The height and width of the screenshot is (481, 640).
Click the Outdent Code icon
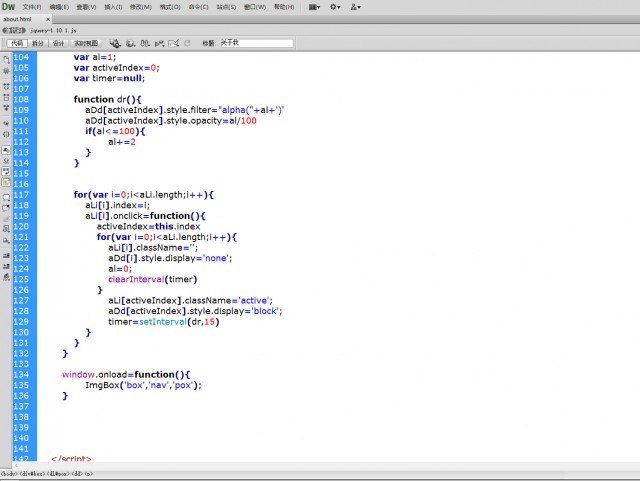[6, 266]
